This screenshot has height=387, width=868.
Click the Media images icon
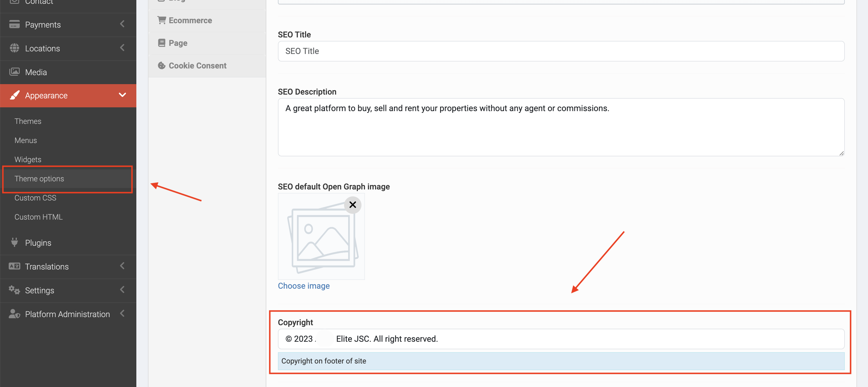(x=14, y=72)
